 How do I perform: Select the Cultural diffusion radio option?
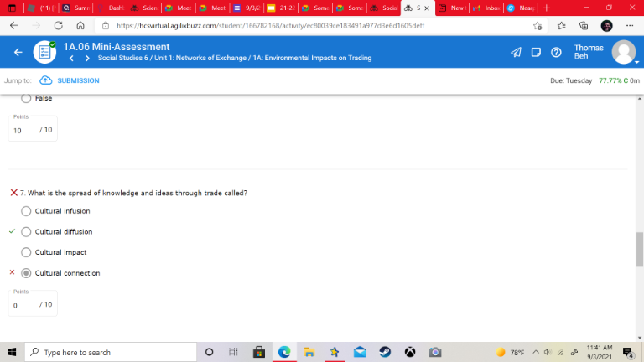pos(26,232)
